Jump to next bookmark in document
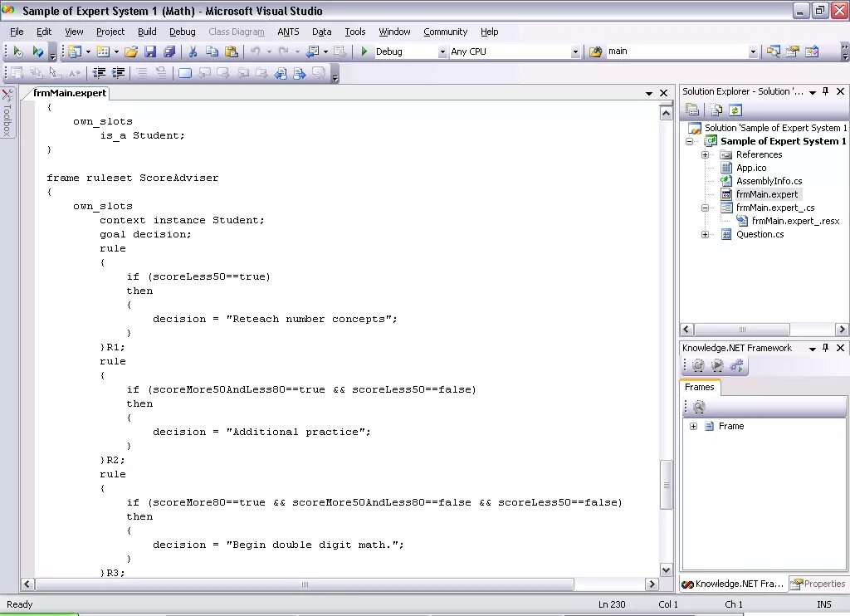This screenshot has height=616, width=850. pos(299,73)
